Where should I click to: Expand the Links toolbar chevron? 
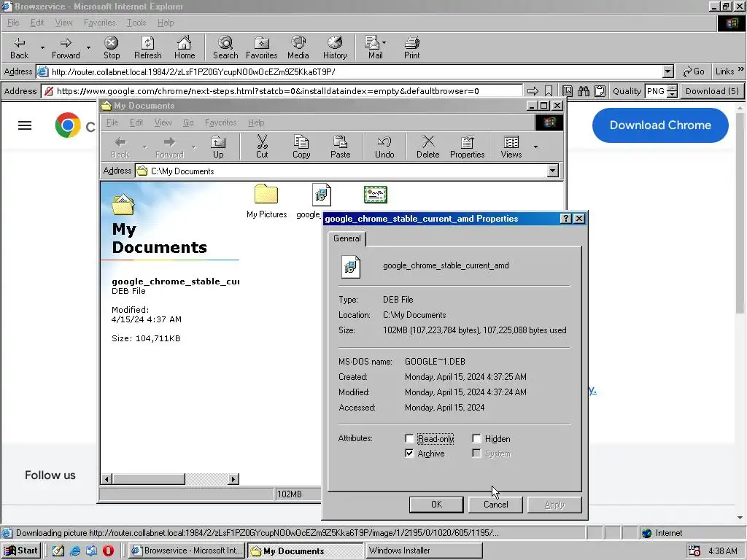coord(741,69)
